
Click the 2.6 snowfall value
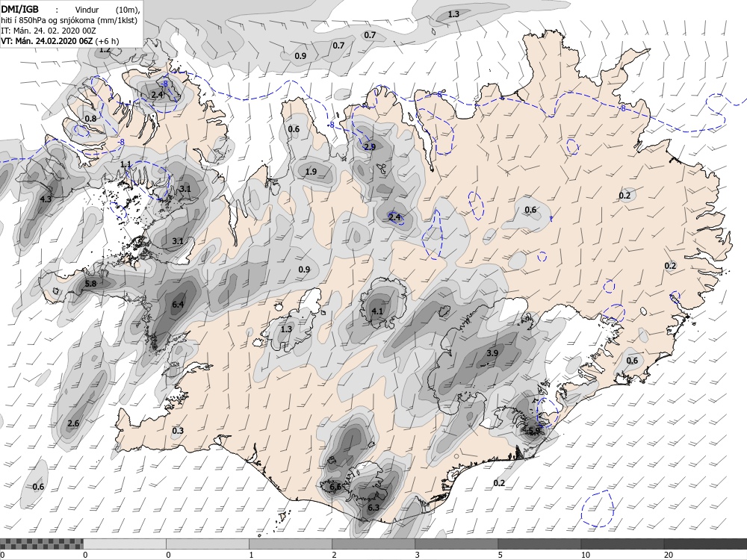(73, 423)
